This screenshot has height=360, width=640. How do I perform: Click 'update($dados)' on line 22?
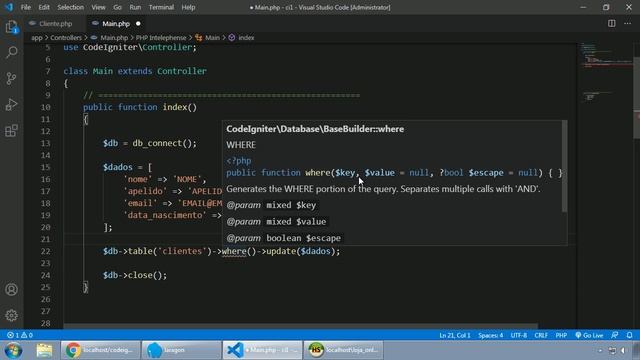[300, 251]
